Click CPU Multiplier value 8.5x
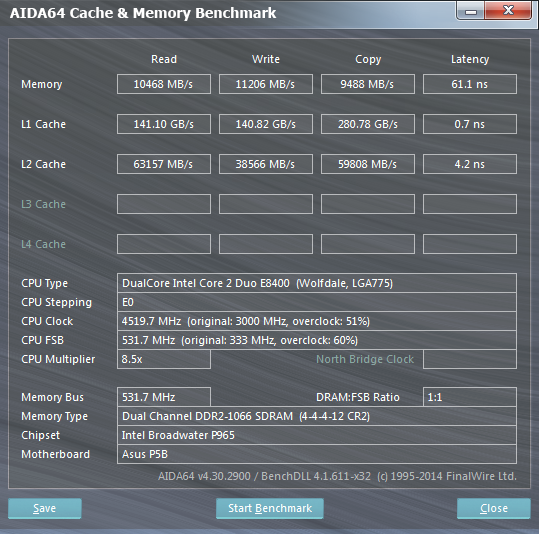 point(164,359)
